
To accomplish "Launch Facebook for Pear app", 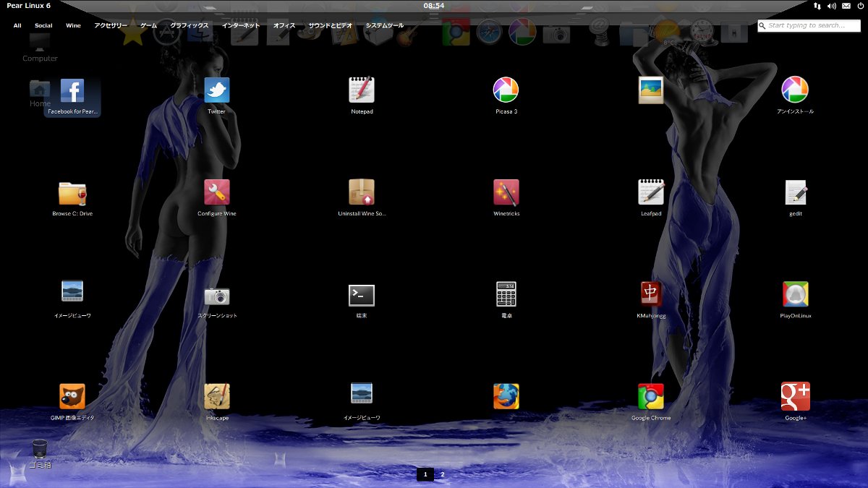I will (x=72, y=91).
